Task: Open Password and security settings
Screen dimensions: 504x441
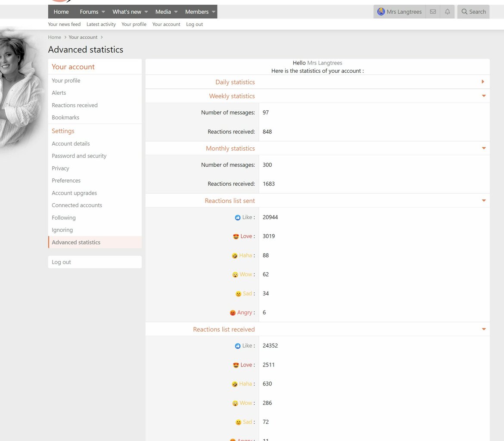Action: [79, 156]
